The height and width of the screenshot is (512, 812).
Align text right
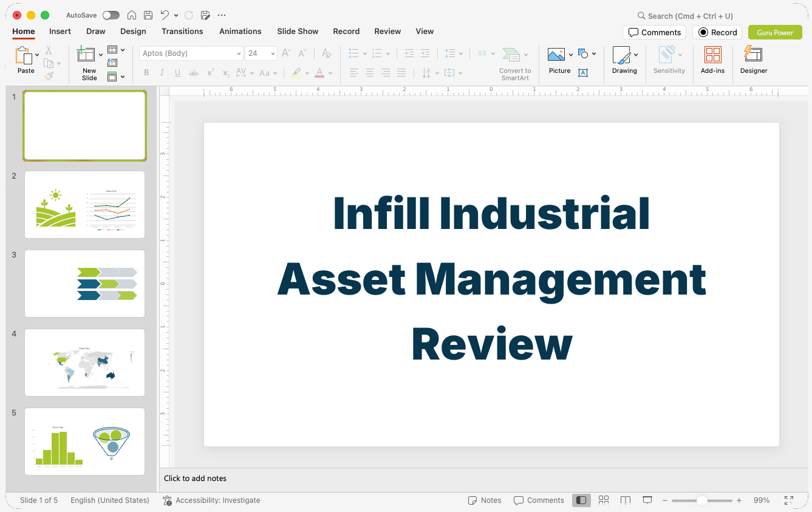385,73
